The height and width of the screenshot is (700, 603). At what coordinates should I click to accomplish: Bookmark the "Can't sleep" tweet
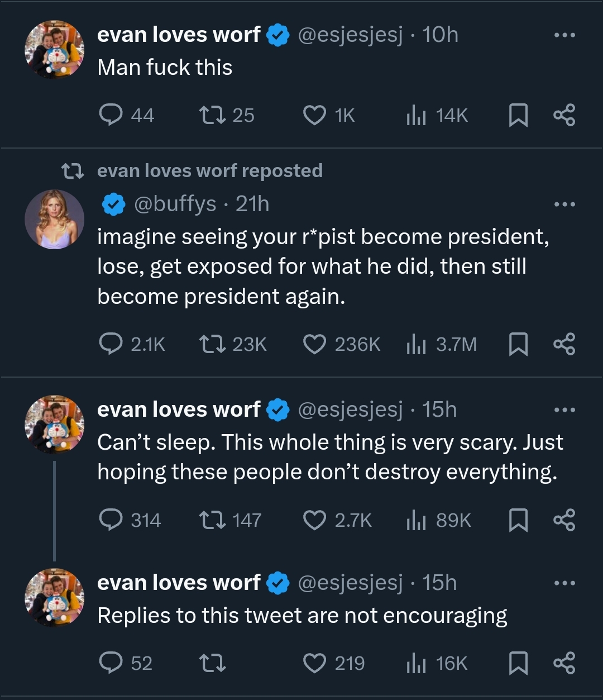pyautogui.click(x=518, y=520)
